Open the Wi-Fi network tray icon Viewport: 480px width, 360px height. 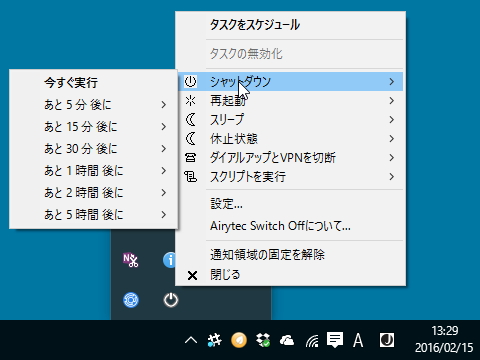click(312, 341)
